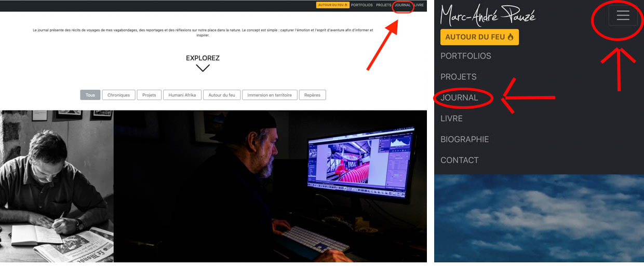644x266 pixels.
Task: Click the down chevron under EXPLOREZ
Action: point(203,68)
